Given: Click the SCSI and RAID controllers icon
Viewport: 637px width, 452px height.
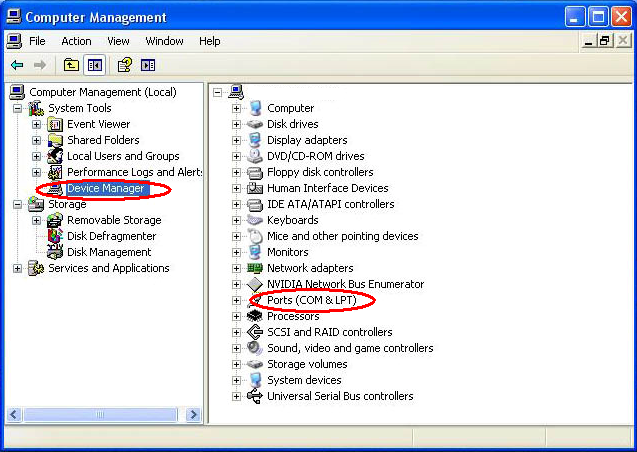Looking at the screenshot, I should click(x=255, y=332).
